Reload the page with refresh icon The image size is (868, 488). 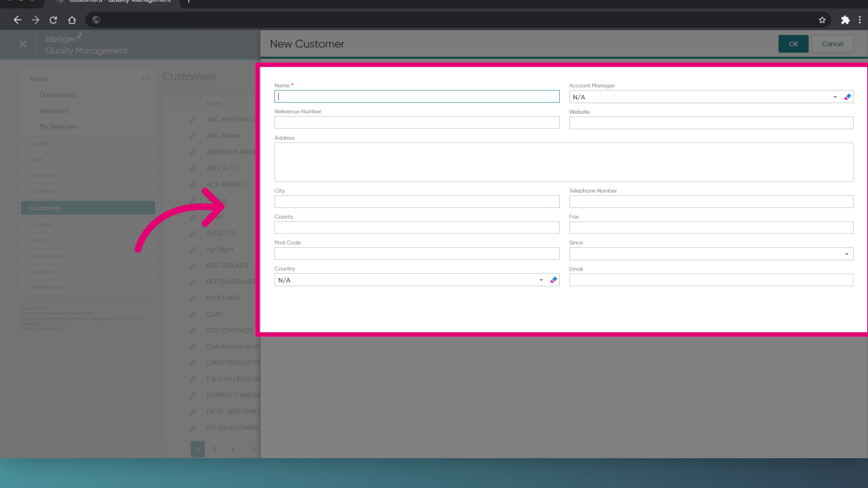[53, 20]
